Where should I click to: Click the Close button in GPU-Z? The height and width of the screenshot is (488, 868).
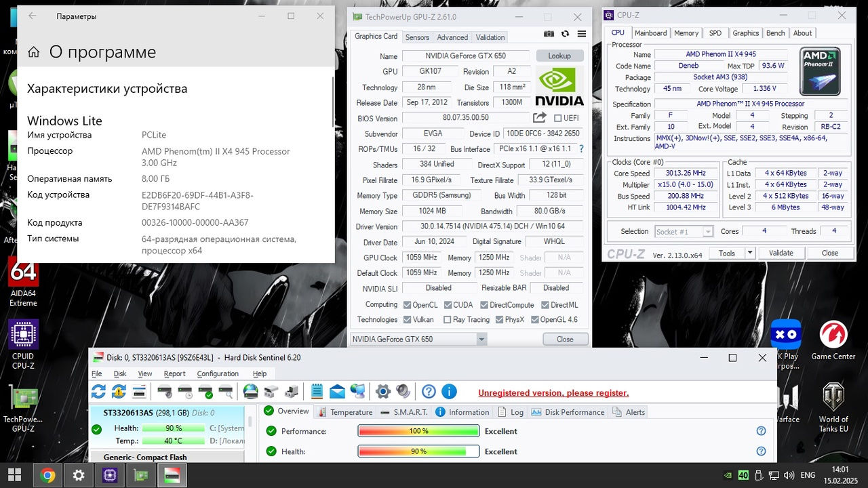click(x=565, y=339)
